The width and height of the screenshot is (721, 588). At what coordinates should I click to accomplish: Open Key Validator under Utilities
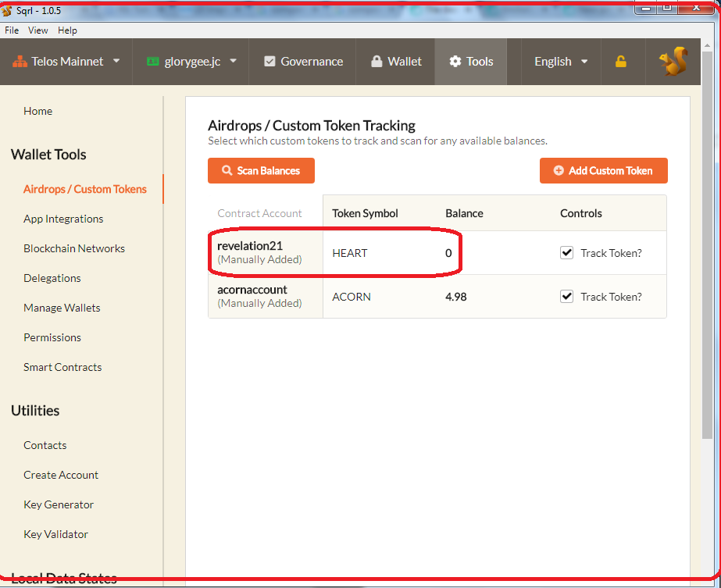coord(55,534)
